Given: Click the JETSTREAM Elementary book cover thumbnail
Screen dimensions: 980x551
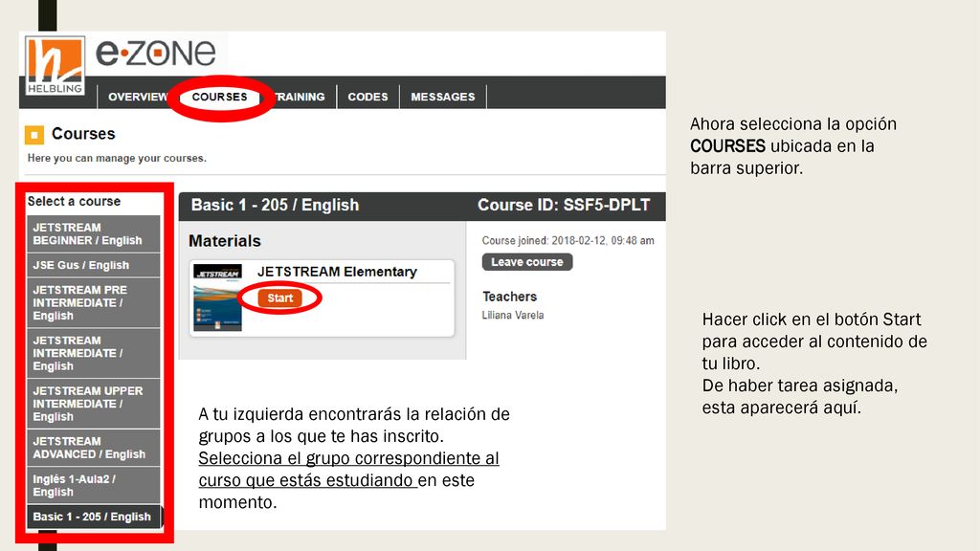Looking at the screenshot, I should [217, 298].
